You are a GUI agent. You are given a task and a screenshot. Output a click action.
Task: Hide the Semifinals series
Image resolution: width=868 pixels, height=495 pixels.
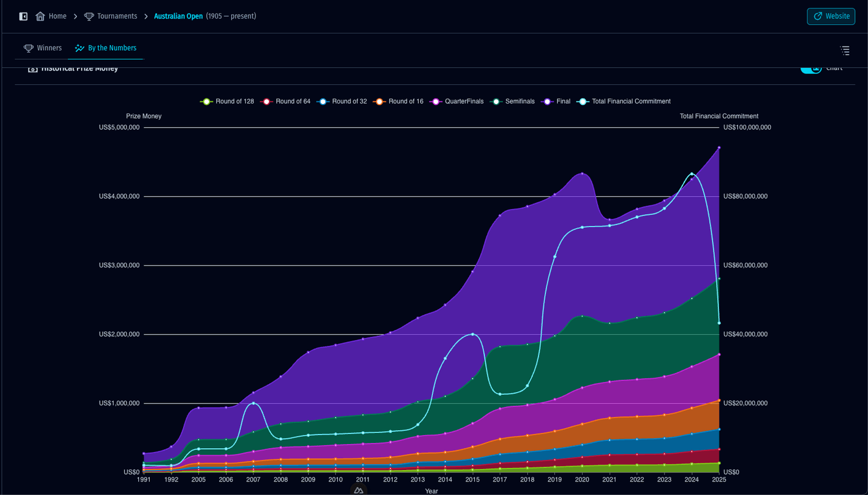click(x=513, y=102)
